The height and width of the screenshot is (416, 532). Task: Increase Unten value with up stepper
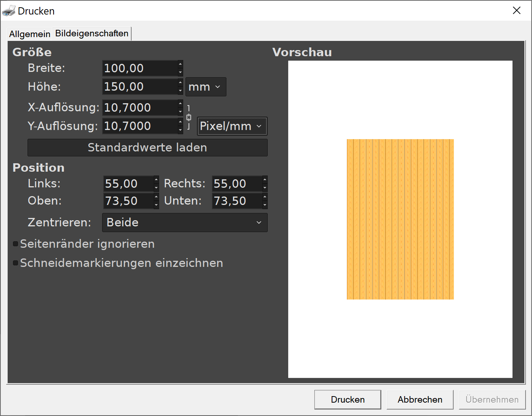[265, 197]
